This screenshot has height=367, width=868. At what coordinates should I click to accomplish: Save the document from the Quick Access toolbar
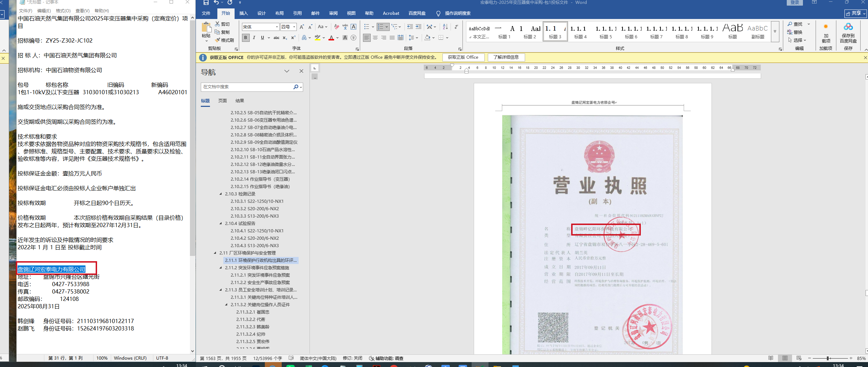[206, 2]
